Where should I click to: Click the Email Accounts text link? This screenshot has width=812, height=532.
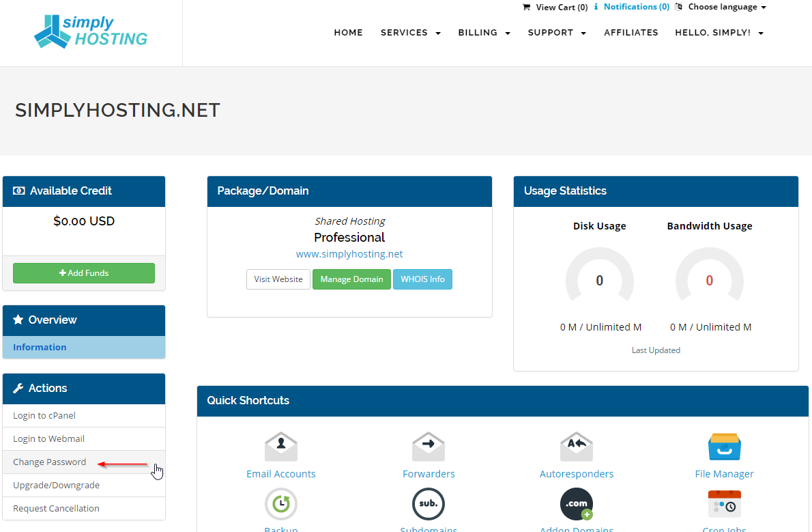click(x=280, y=474)
